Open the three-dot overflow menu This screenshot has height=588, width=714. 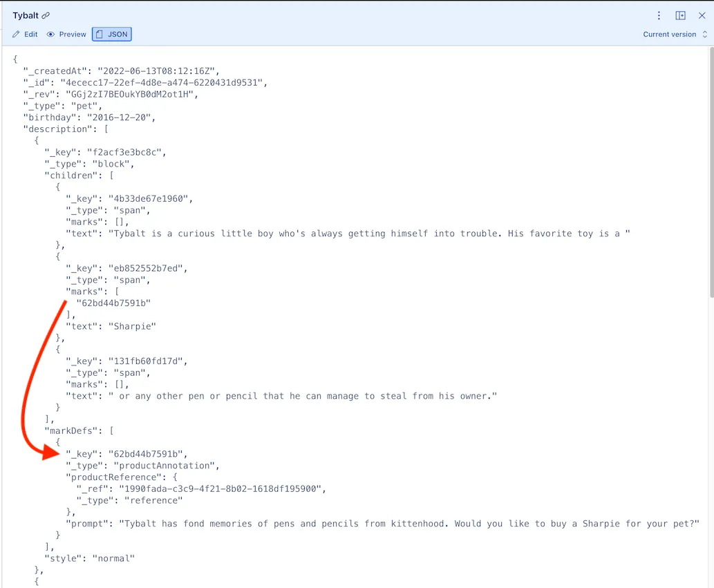(659, 15)
